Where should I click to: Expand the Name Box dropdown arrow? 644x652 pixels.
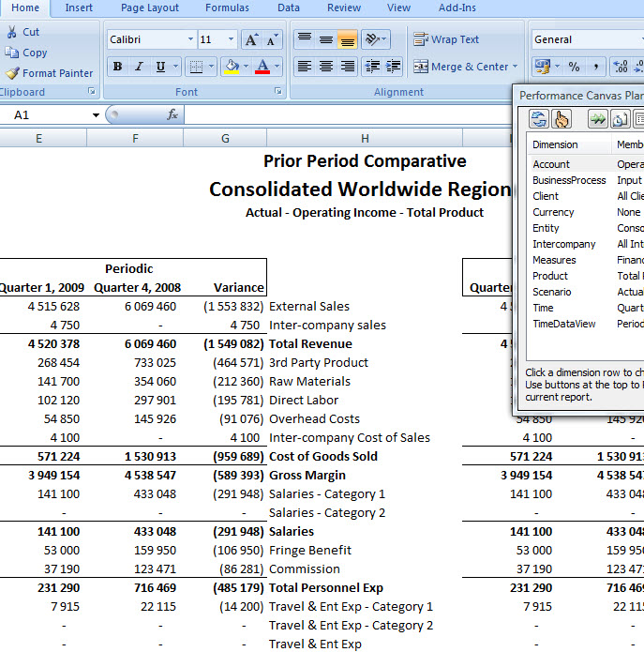pyautogui.click(x=96, y=115)
